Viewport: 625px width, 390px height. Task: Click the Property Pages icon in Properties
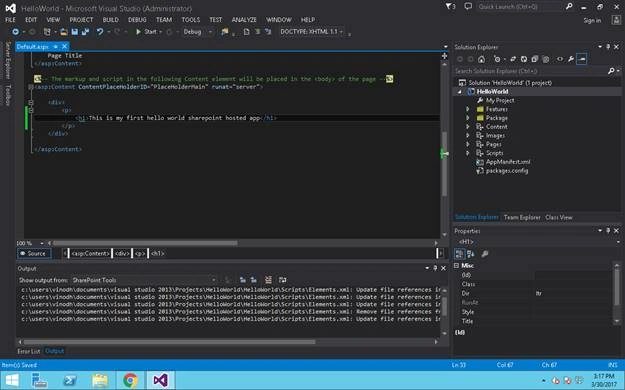485,254
